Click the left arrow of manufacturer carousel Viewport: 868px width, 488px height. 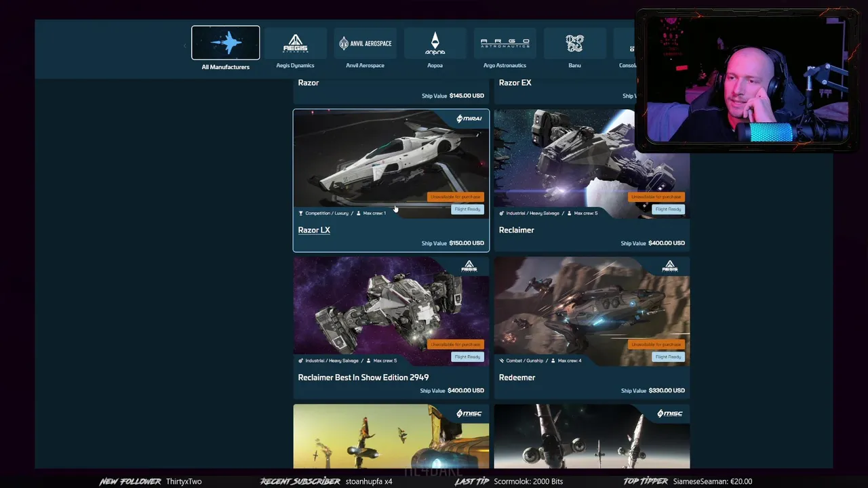point(184,46)
